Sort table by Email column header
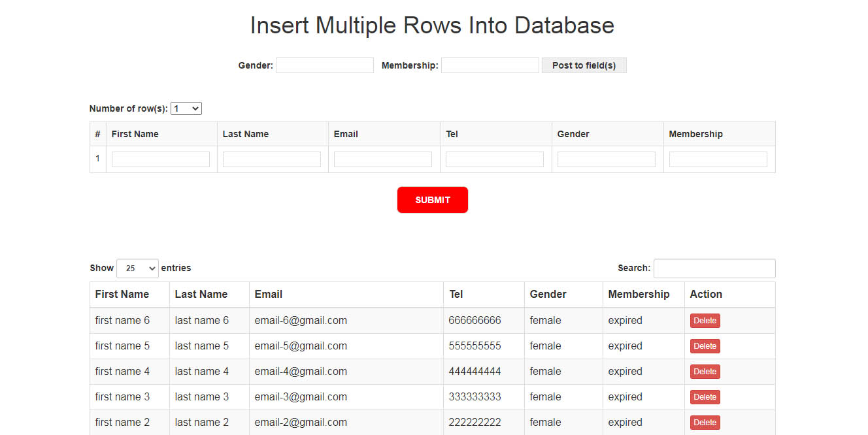 (346, 295)
